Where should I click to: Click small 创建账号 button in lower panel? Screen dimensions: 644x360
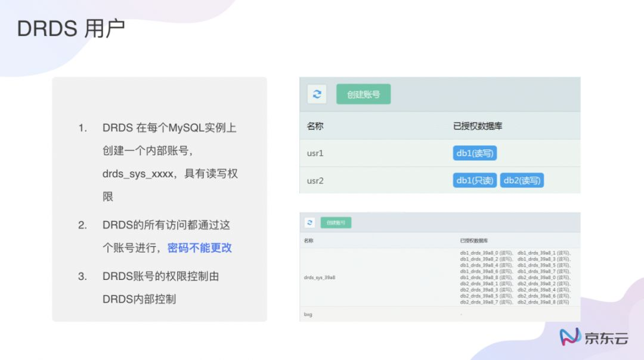[x=336, y=223]
